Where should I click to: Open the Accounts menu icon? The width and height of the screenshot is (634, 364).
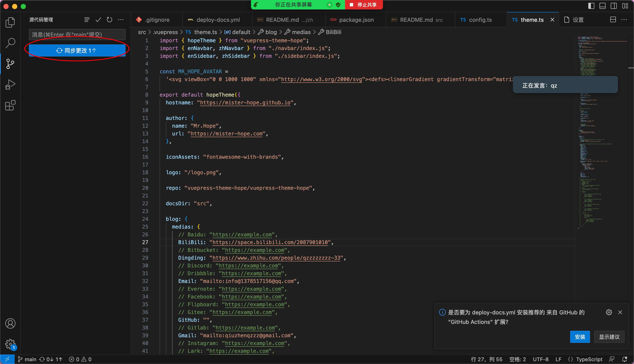point(10,323)
